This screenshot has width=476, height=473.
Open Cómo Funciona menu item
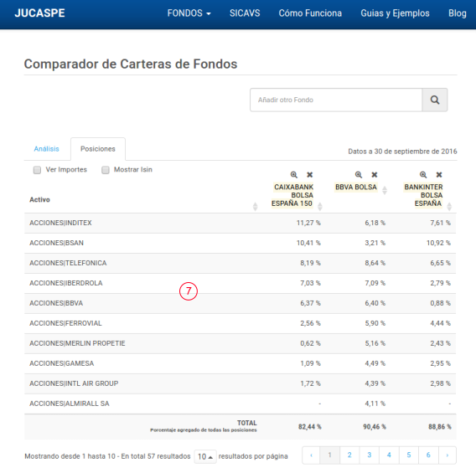[310, 13]
